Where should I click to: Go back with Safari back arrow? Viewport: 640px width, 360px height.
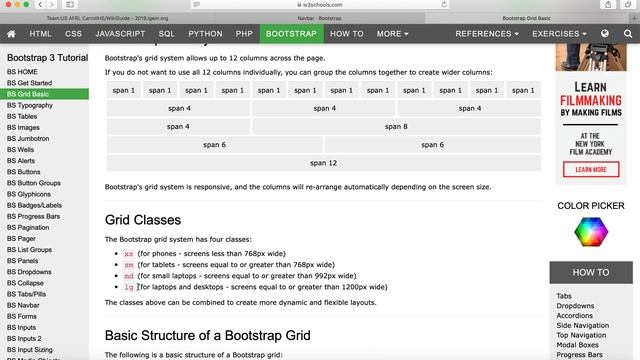click(x=40, y=4)
